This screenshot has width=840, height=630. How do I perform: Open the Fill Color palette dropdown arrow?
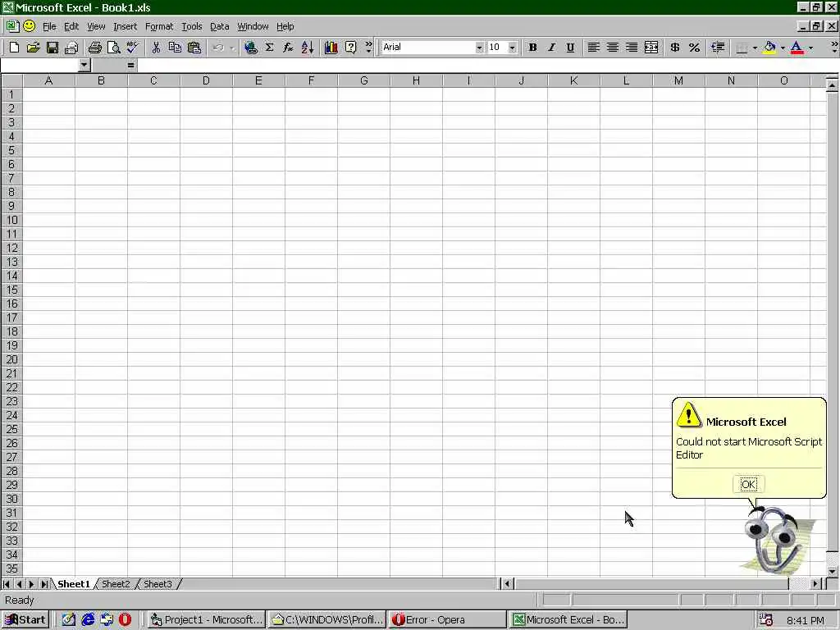pyautogui.click(x=783, y=48)
